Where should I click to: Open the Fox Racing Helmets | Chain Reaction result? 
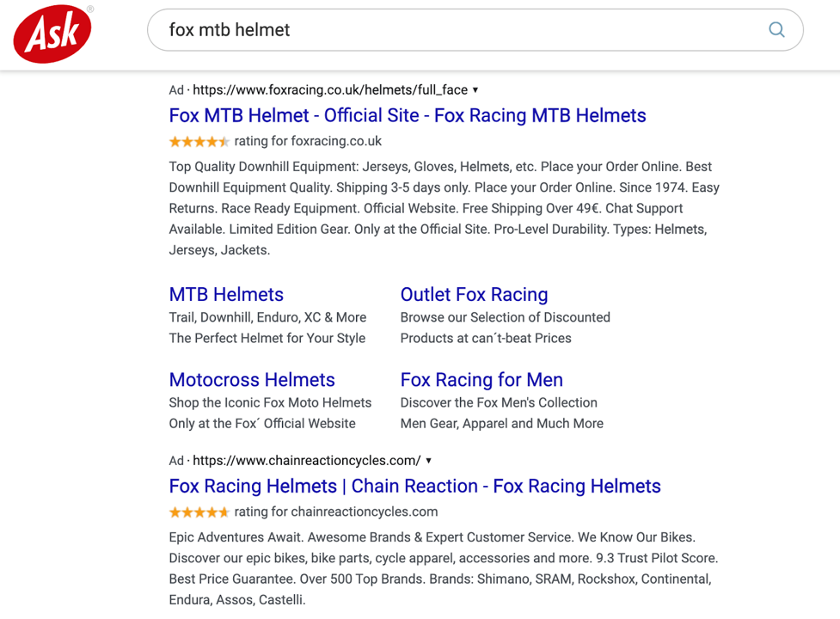(x=414, y=487)
